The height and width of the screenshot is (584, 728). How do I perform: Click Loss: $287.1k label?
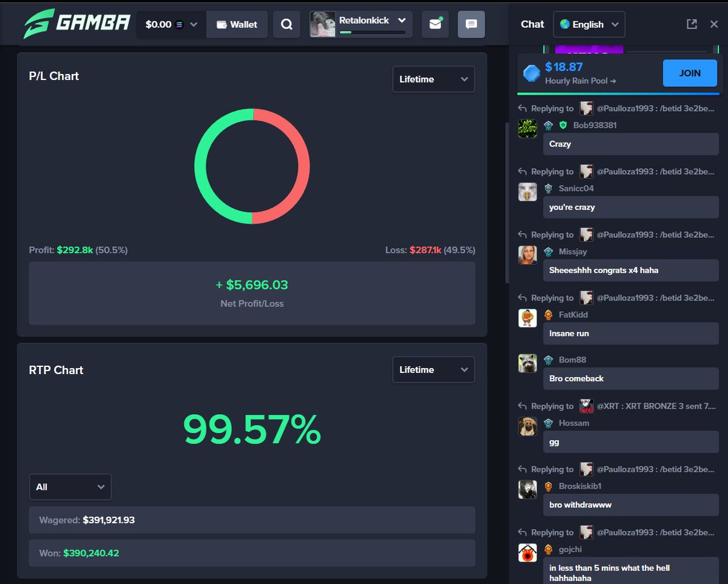point(430,250)
